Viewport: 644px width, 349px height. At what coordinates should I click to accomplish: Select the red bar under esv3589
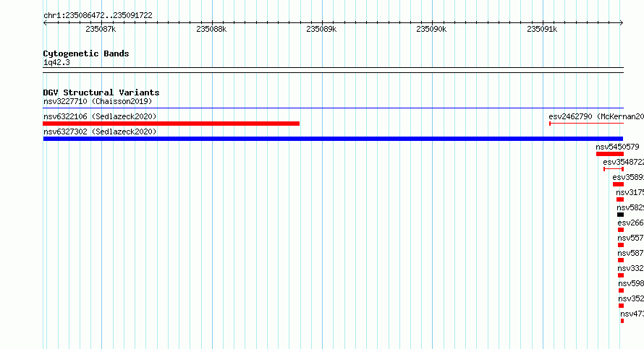pyautogui.click(x=618, y=184)
